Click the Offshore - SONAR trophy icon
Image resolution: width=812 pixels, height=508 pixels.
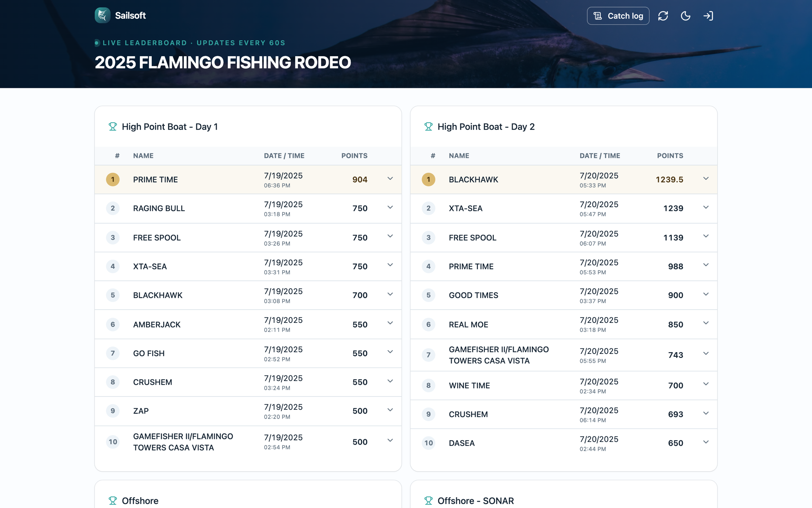click(428, 501)
